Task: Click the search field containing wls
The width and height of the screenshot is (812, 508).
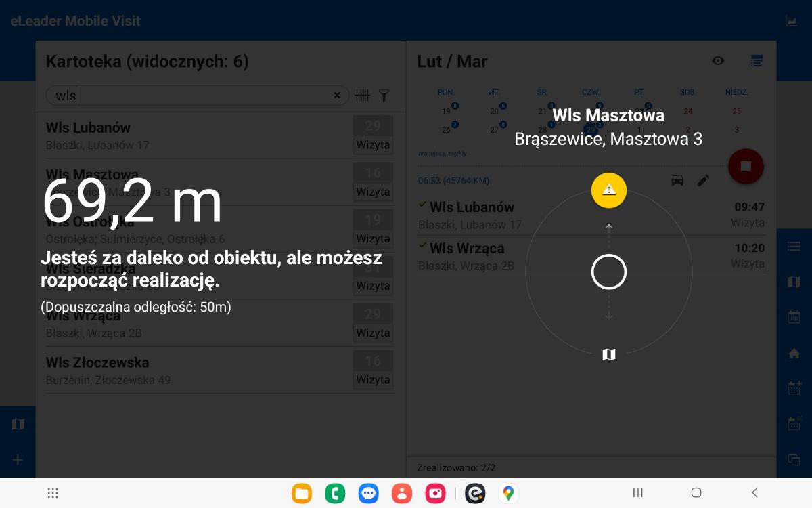Action: coord(196,96)
